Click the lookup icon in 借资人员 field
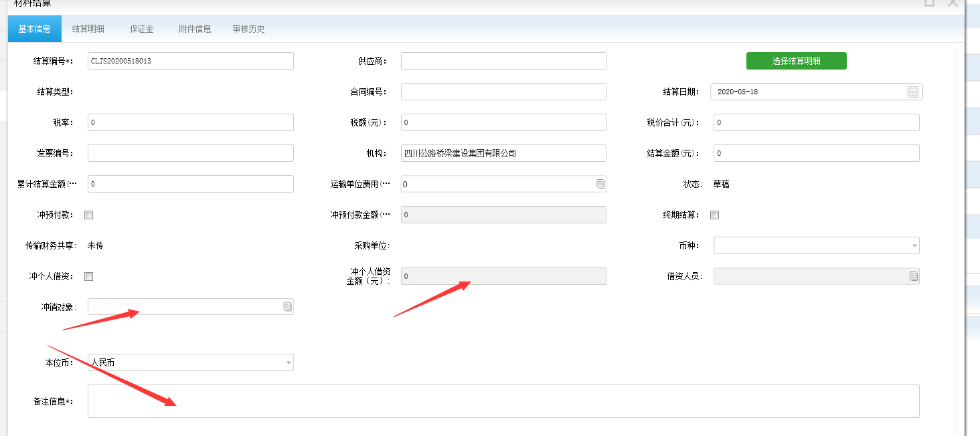The width and height of the screenshot is (980, 436). 913,276
